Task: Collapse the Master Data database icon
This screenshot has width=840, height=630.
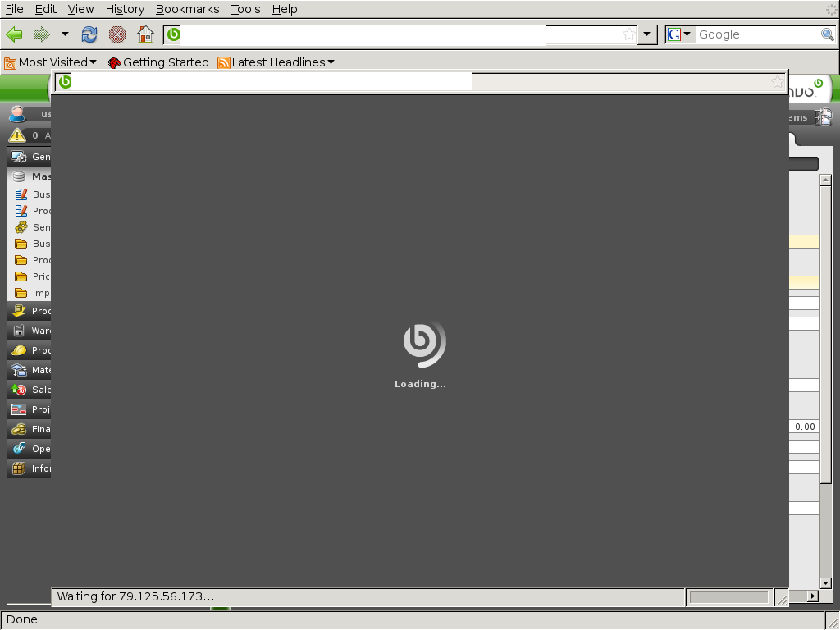Action: click(x=20, y=176)
